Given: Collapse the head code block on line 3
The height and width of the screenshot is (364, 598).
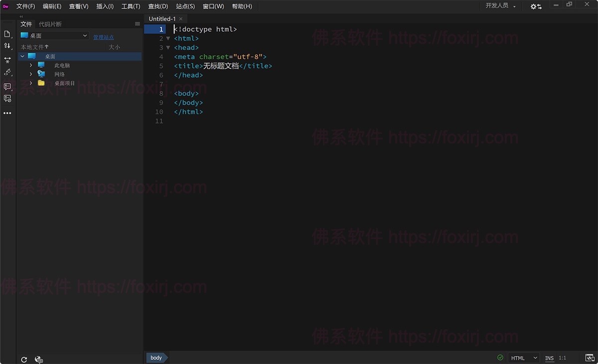Looking at the screenshot, I should (x=168, y=47).
